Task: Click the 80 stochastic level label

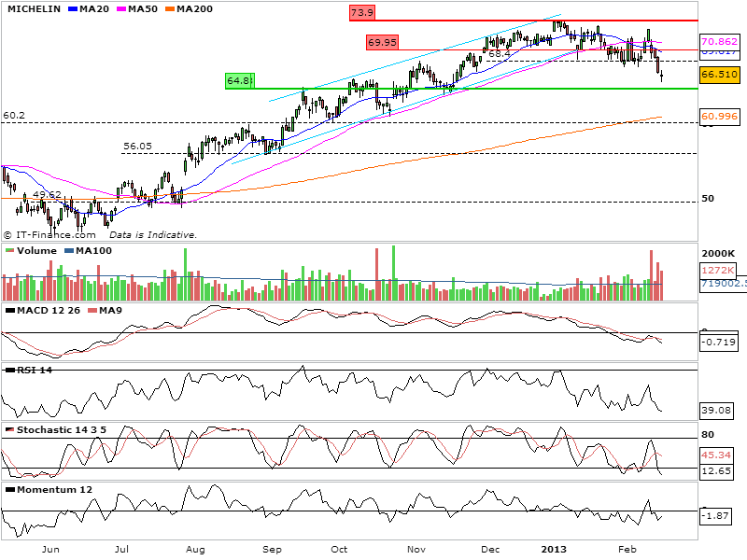Action: coord(708,434)
